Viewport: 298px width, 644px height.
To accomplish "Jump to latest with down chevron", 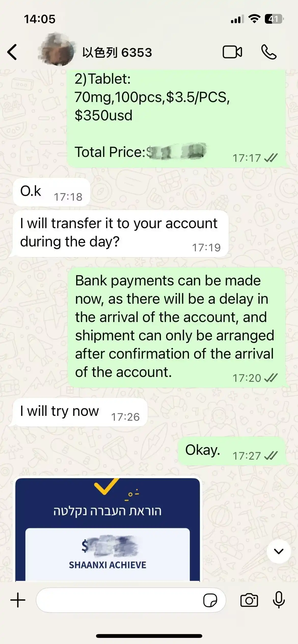I will coord(279,551).
